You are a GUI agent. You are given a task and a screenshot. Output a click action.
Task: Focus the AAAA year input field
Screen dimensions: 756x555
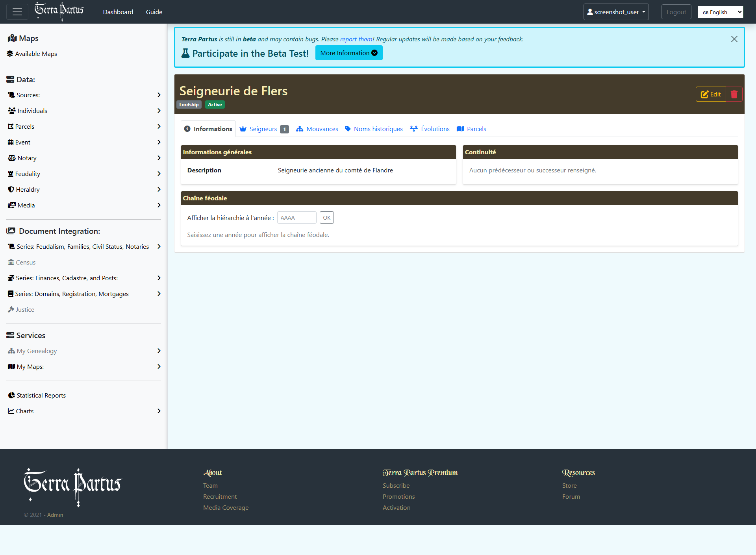pyautogui.click(x=296, y=218)
